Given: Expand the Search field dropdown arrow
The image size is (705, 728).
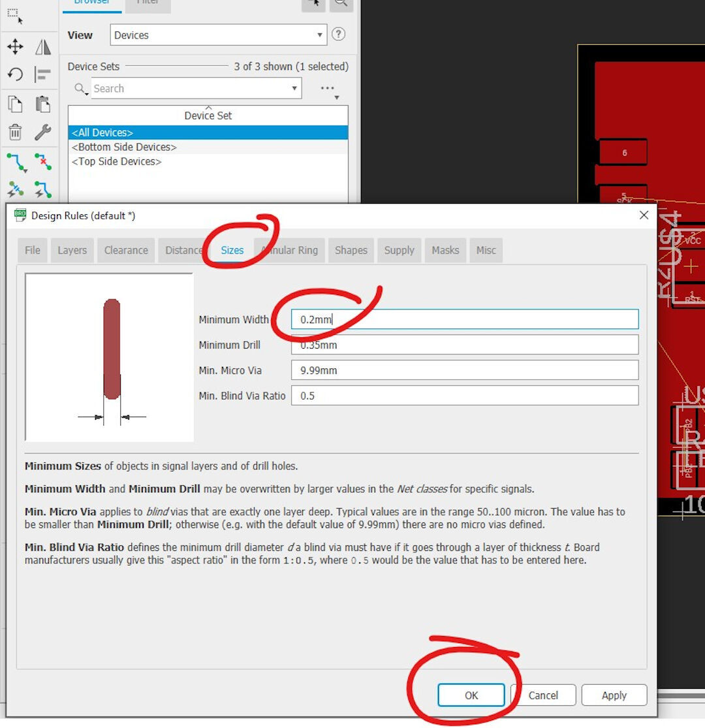Looking at the screenshot, I should pos(294,88).
